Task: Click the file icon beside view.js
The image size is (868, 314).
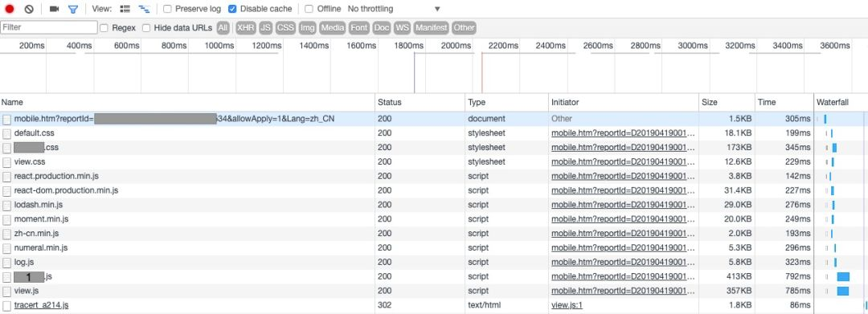Action: pyautogui.click(x=6, y=291)
